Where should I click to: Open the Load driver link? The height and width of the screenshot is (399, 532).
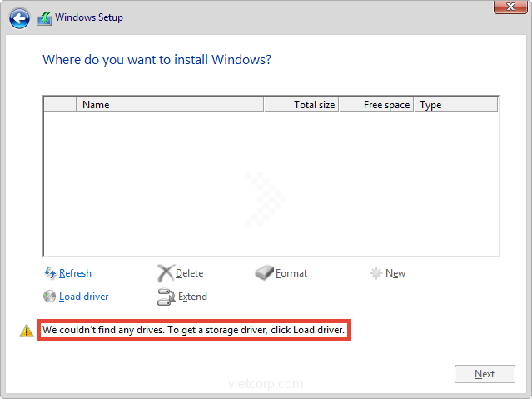(x=83, y=297)
